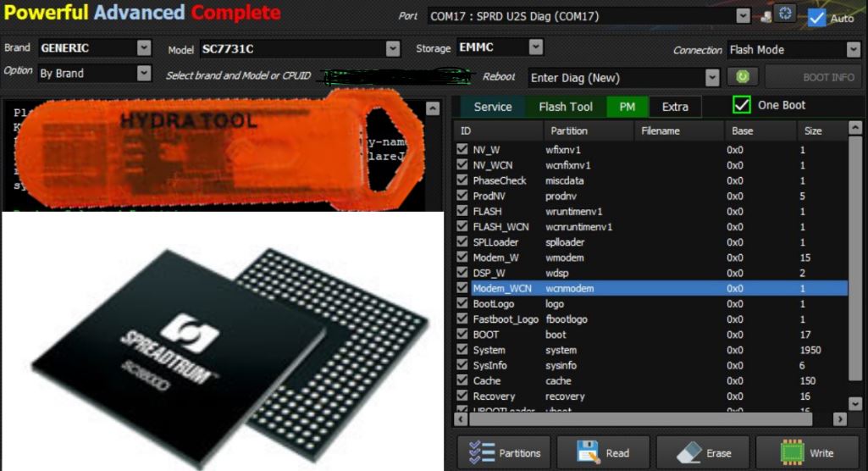Click horizontal scrollbar left arrow
Image resolution: width=868 pixels, height=471 pixels.
tap(461, 419)
